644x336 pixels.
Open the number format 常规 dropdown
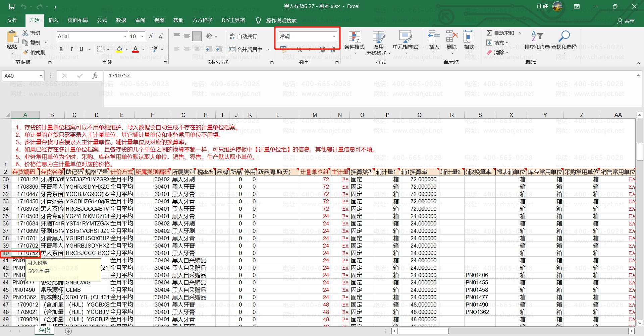pyautogui.click(x=334, y=36)
